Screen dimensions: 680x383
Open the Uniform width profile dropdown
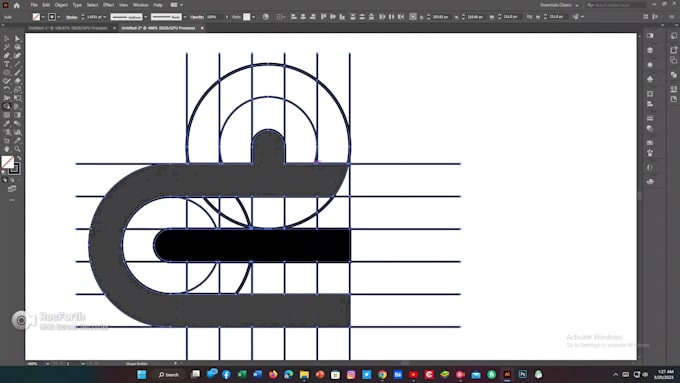pos(146,17)
